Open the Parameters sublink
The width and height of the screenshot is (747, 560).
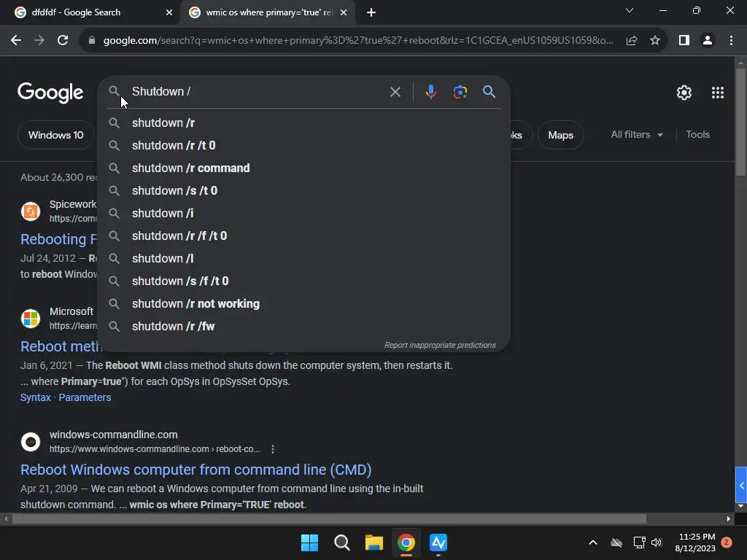(85, 397)
